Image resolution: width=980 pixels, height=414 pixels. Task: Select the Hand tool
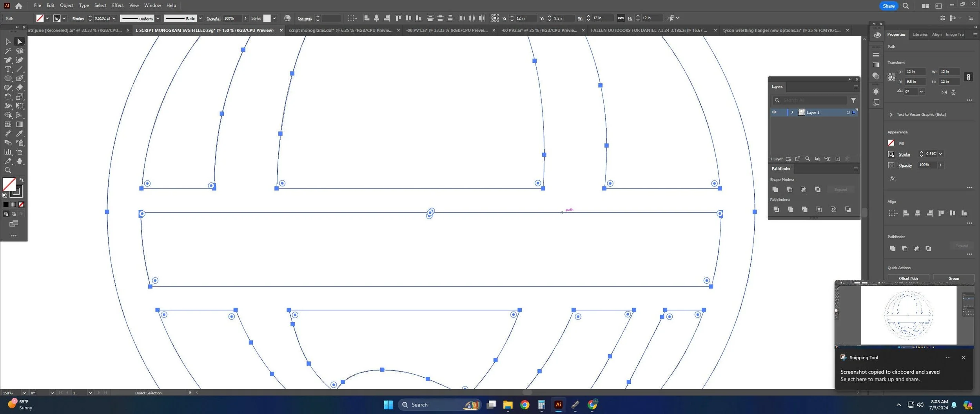click(x=19, y=161)
